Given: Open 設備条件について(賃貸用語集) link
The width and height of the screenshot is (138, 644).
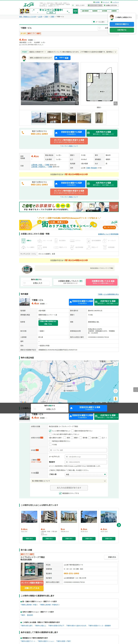Looking at the screenshot, I should point(108,234).
